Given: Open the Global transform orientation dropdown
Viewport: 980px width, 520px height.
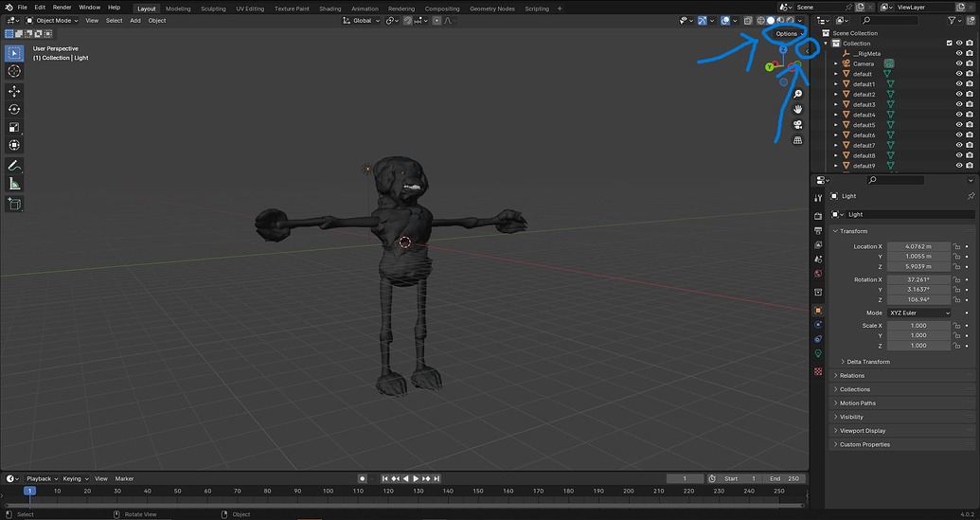Looking at the screenshot, I should pos(362,21).
